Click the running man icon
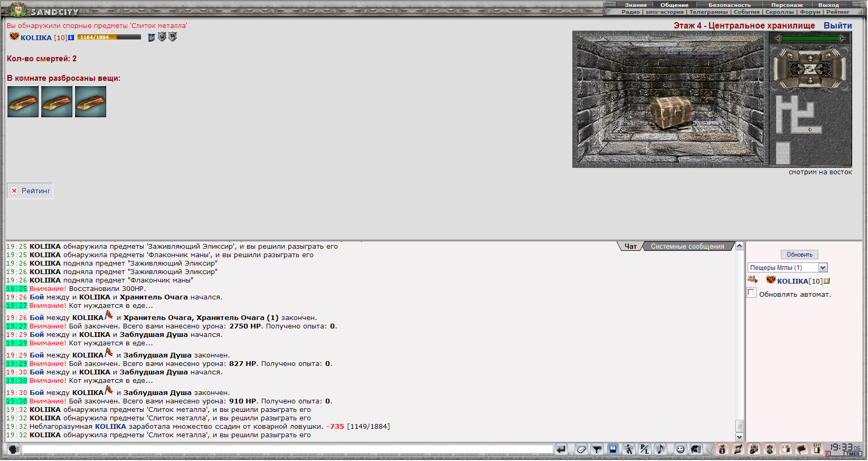 pos(628,449)
